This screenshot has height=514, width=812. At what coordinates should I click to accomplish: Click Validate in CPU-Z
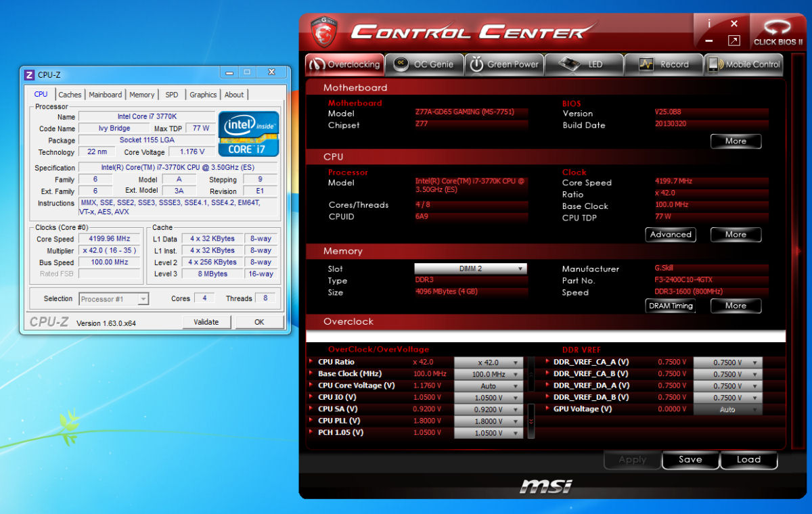(206, 322)
